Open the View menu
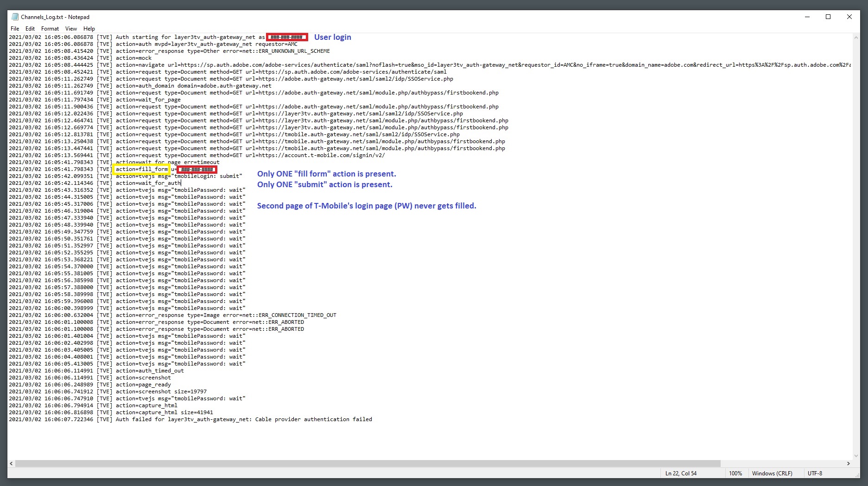868x486 pixels. point(71,29)
